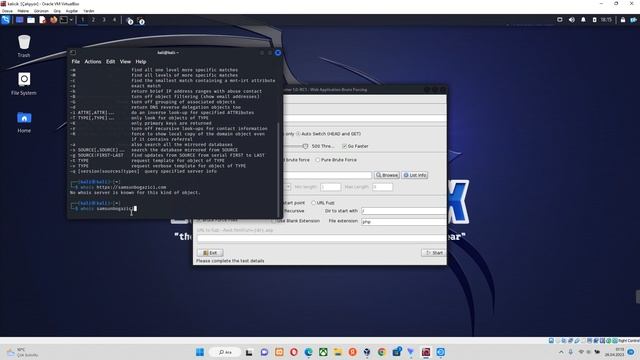The width and height of the screenshot is (640, 360).
Task: Click Windows taskbar search box
Action: tap(224, 352)
